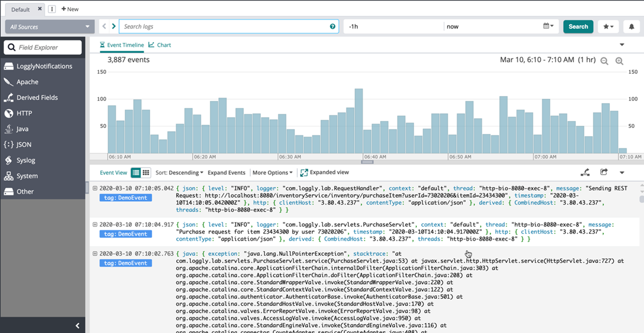Open the tab options kebab menu
The width and height of the screenshot is (644, 333).
(52, 9)
